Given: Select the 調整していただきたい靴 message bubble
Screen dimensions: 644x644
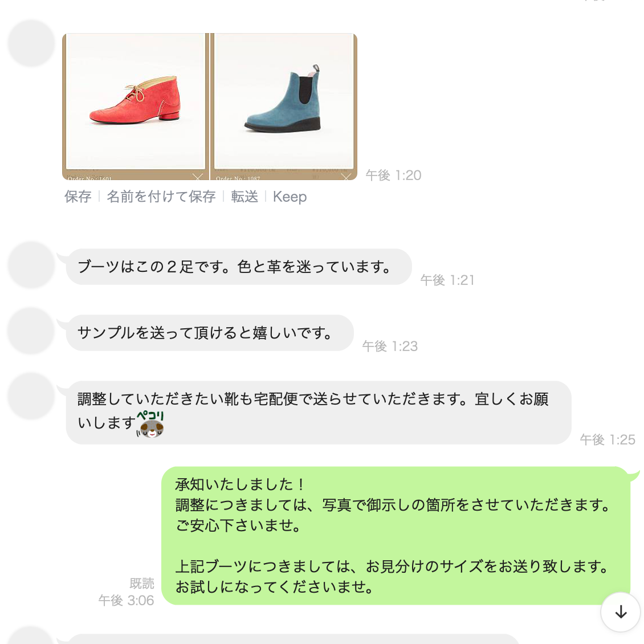Looking at the screenshot, I should click(x=319, y=413).
